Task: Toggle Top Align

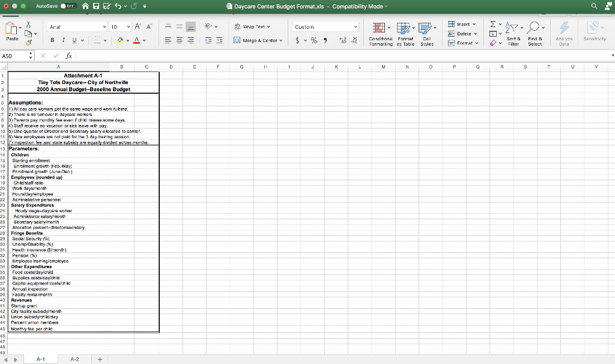Action: [x=168, y=26]
